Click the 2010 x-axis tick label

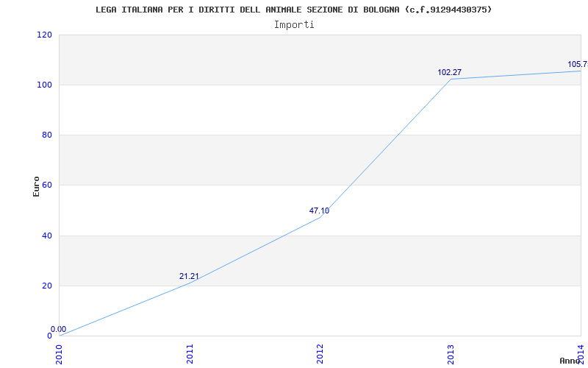point(60,354)
